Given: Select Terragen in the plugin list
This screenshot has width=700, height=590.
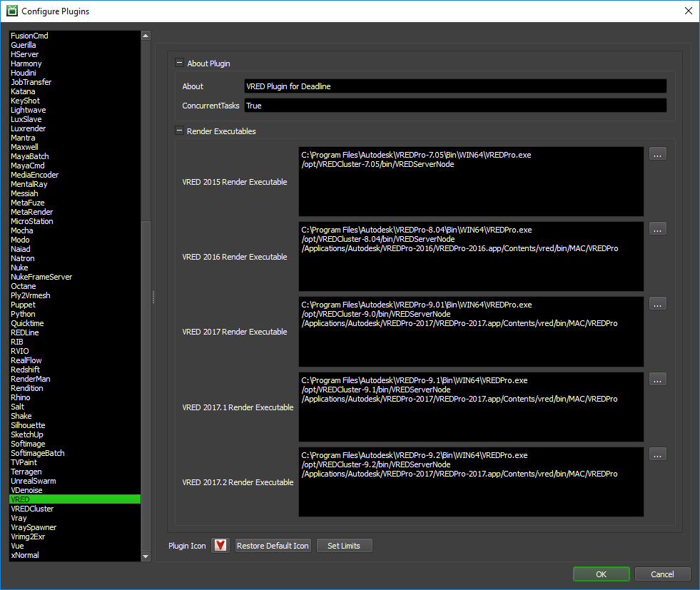Looking at the screenshot, I should (x=75, y=472).
